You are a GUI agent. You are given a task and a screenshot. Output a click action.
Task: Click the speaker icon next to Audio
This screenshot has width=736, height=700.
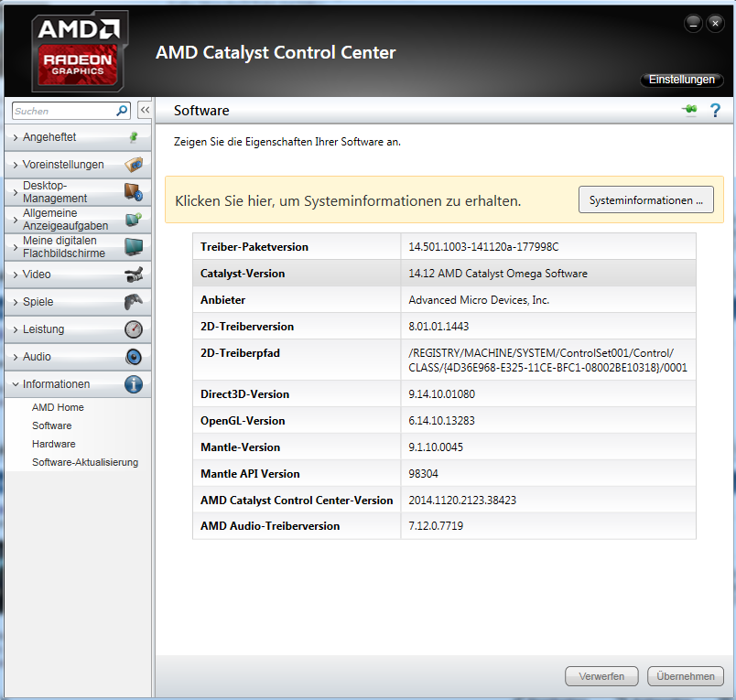pyautogui.click(x=134, y=357)
